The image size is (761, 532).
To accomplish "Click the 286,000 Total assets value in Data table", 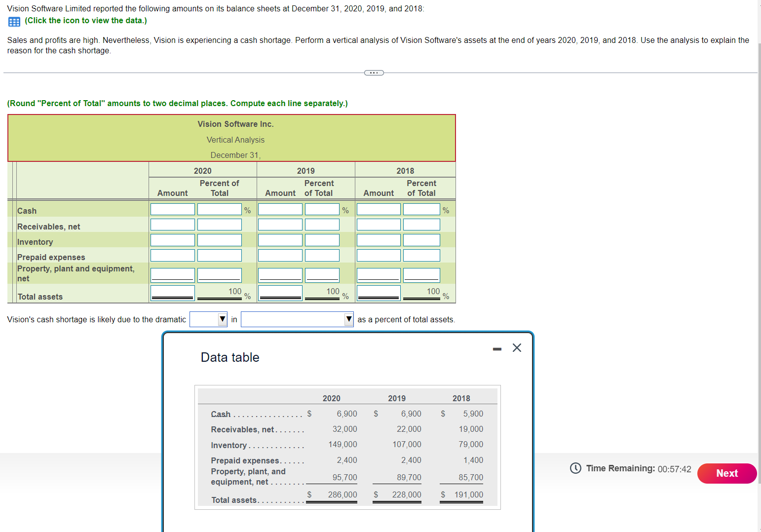I will pos(342,494).
